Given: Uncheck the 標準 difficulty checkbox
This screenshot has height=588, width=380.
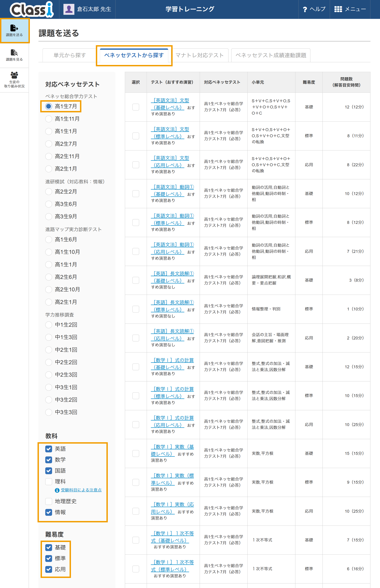Looking at the screenshot, I should [x=49, y=558].
